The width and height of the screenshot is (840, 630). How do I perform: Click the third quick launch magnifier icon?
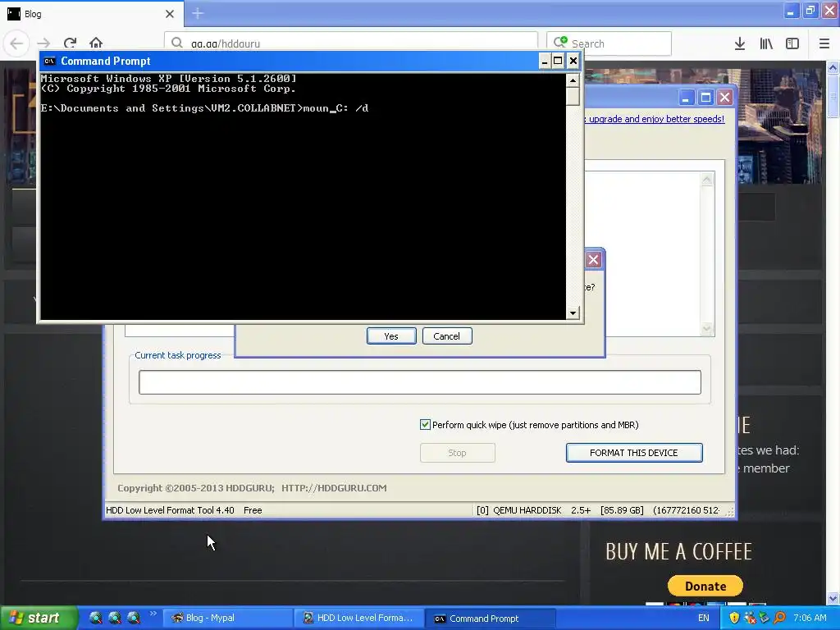pos(134,618)
